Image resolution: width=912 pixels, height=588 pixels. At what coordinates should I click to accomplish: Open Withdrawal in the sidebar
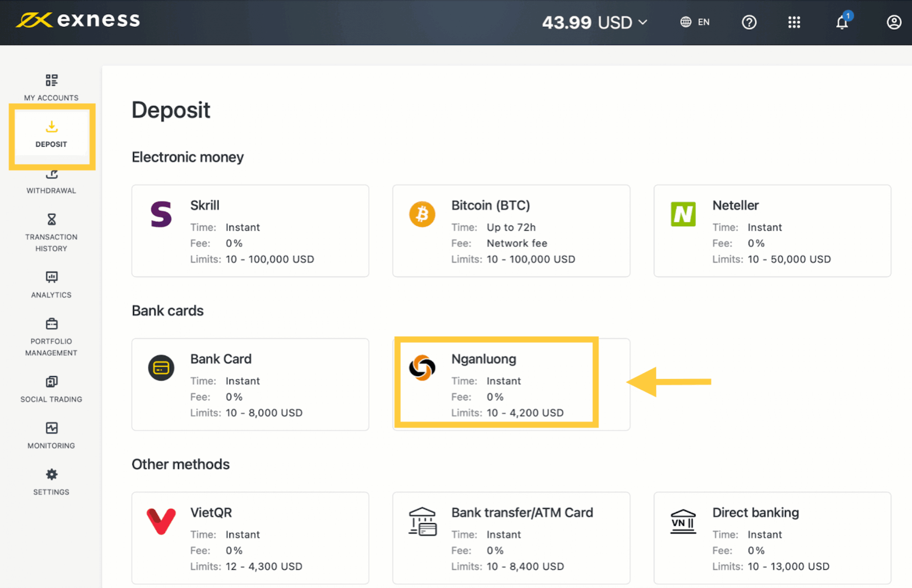click(51, 182)
